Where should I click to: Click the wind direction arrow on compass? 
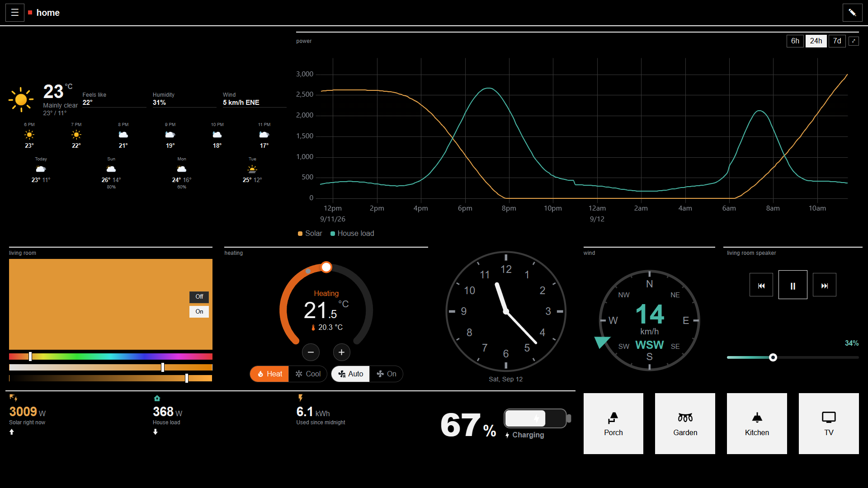point(602,342)
